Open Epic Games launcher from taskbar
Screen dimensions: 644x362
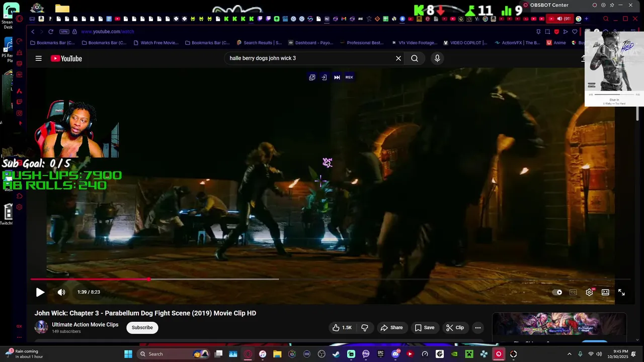point(381,354)
